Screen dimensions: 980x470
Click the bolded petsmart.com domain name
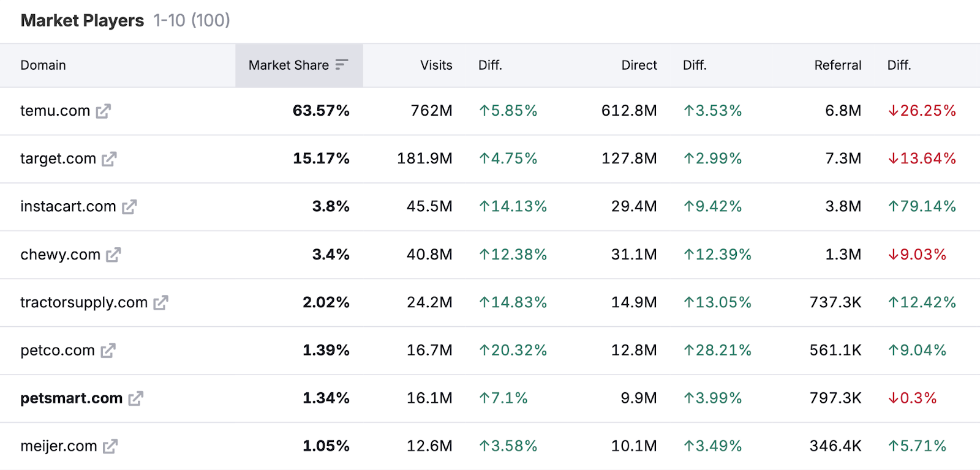[x=70, y=398]
